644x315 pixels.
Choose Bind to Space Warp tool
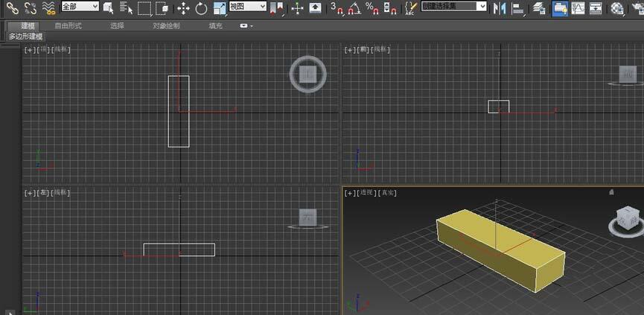click(x=49, y=7)
